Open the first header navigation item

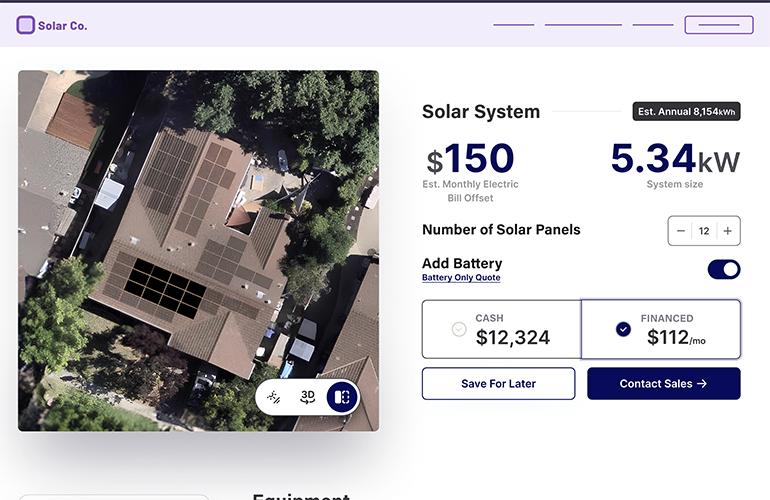click(514, 25)
